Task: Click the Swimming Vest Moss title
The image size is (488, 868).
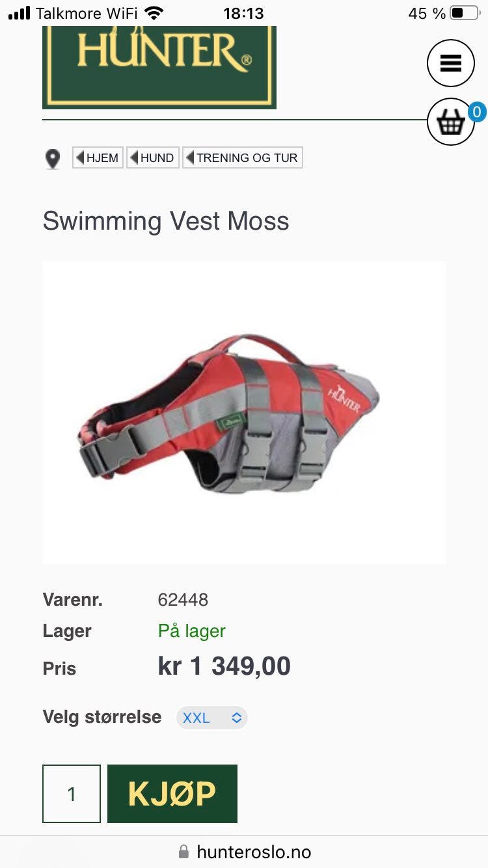Action: point(166,221)
